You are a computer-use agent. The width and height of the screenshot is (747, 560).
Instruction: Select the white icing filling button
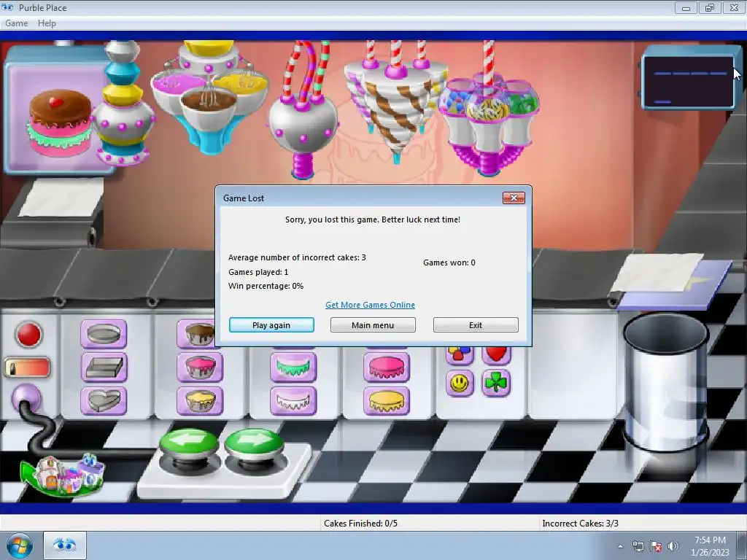293,400
